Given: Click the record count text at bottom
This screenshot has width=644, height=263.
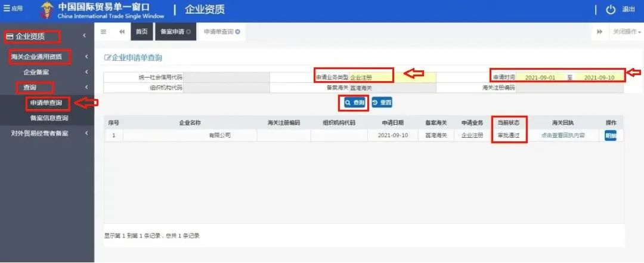Looking at the screenshot, I should (152, 236).
